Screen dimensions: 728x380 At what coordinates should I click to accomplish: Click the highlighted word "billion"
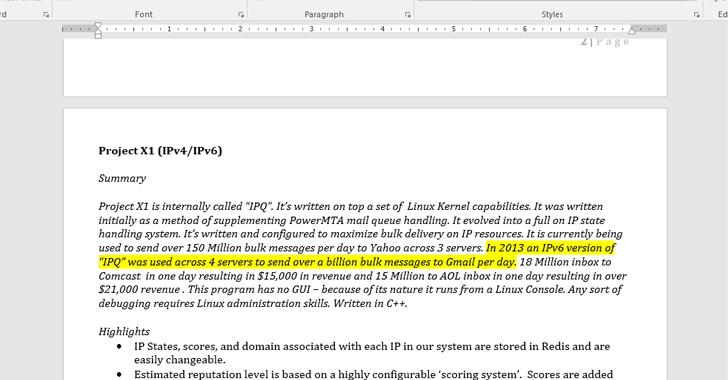[341, 262]
